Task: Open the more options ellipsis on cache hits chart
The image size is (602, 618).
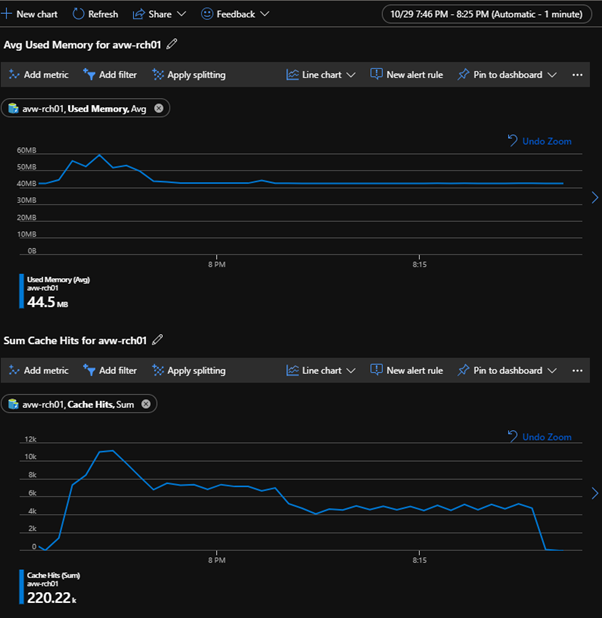Action: 577,371
